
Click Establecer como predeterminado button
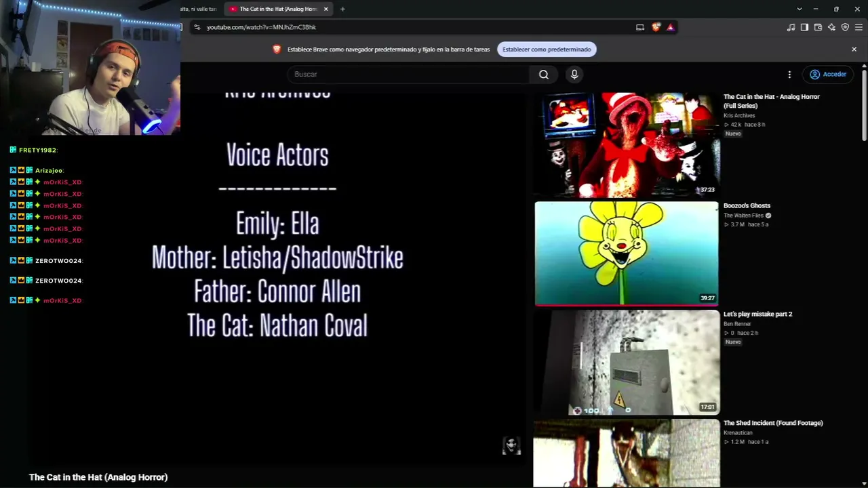(547, 49)
